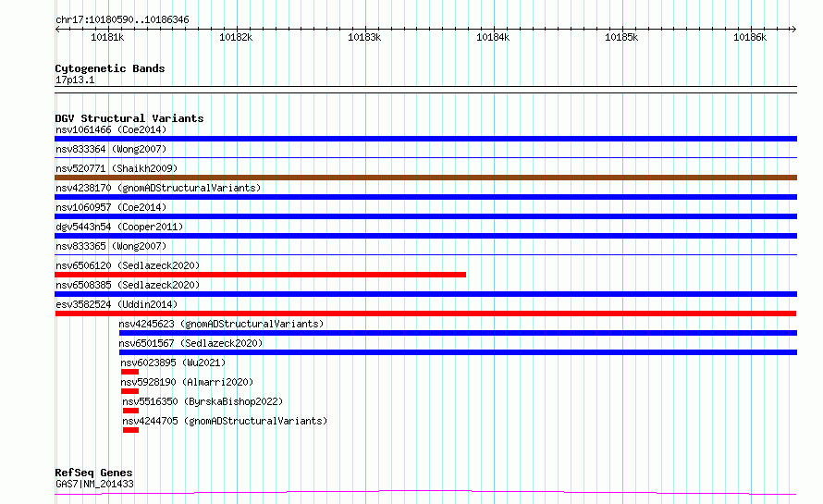Click nsv5928190 (Almarri2020) variant label

[x=187, y=382]
